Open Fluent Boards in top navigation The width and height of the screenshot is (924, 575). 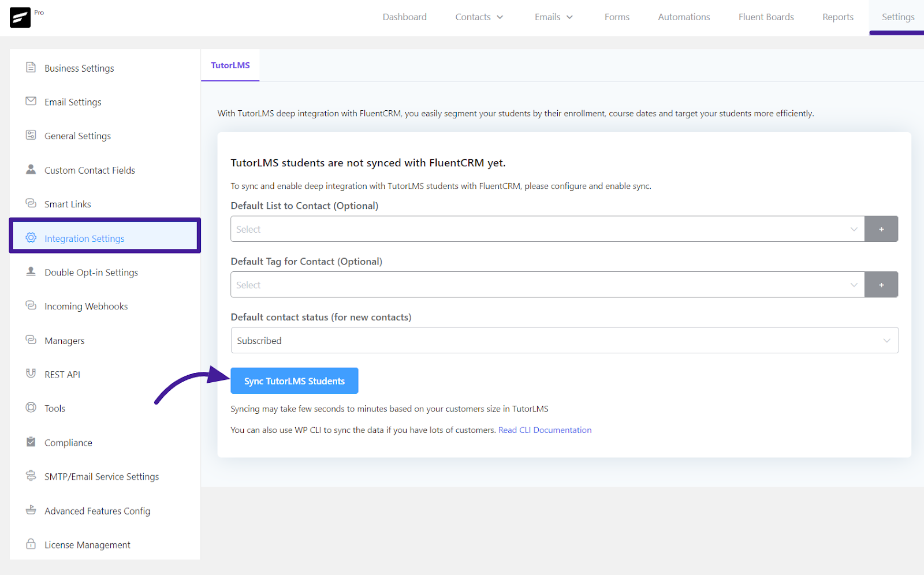(x=766, y=17)
